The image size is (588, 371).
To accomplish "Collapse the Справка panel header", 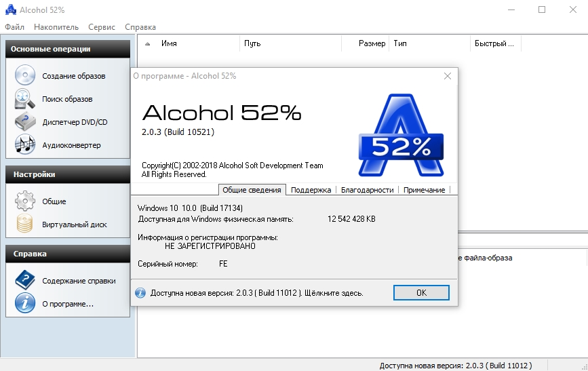I will 68,254.
